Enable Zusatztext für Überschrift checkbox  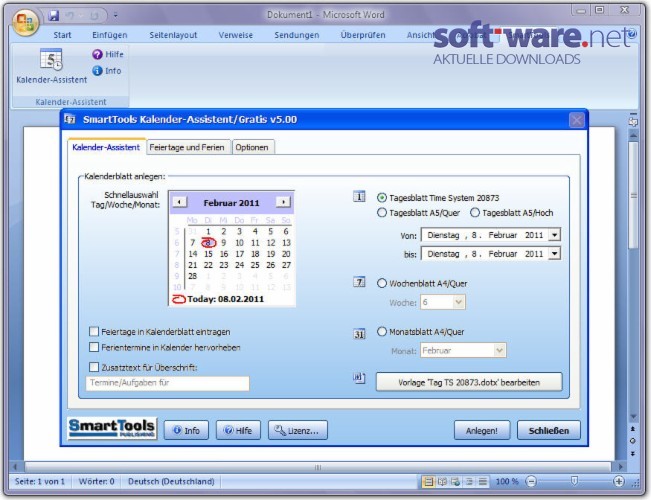tap(94, 367)
